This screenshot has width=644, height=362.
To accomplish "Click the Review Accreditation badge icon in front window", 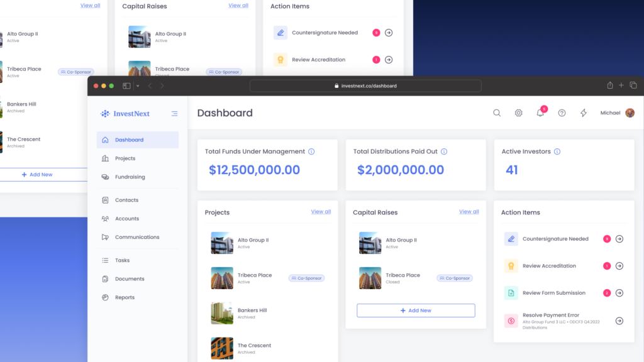I will point(511,266).
